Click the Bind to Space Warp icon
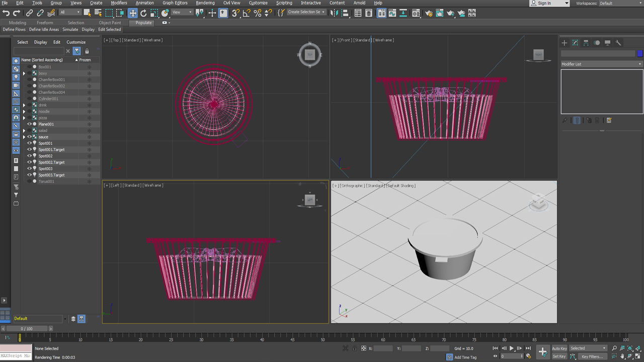The image size is (644, 362). [x=51, y=13]
